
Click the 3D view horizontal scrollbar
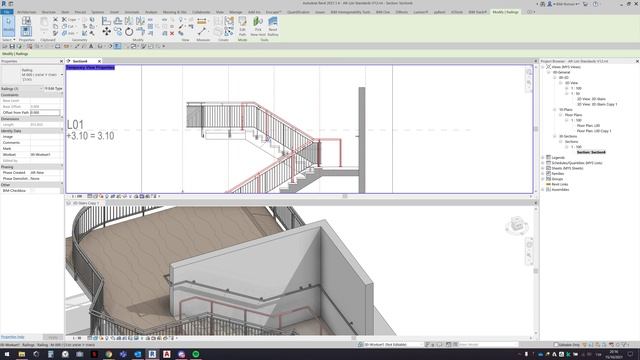[353, 338]
